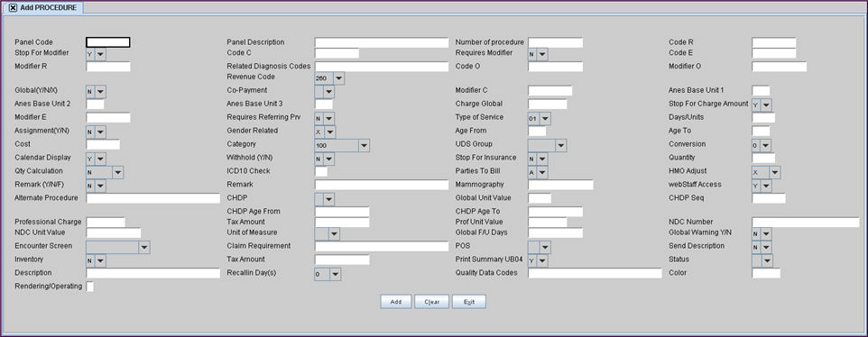Open the Status dropdown
Image resolution: width=868 pixels, height=337 pixels.
point(767,260)
